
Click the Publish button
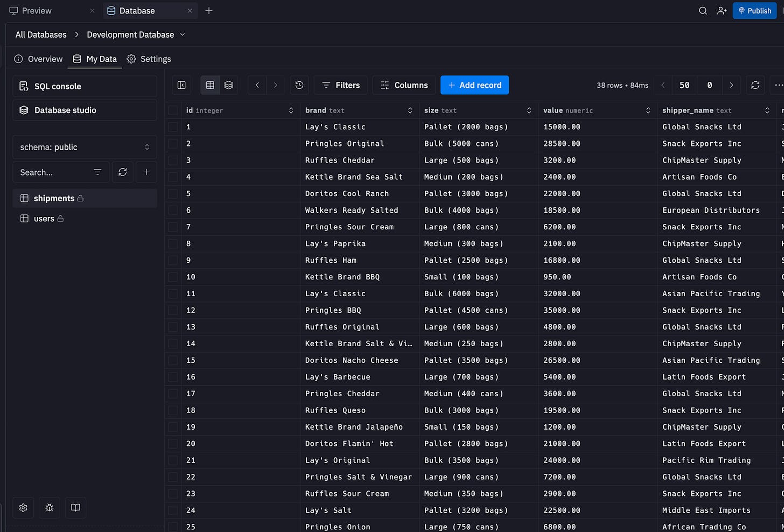[x=754, y=11]
